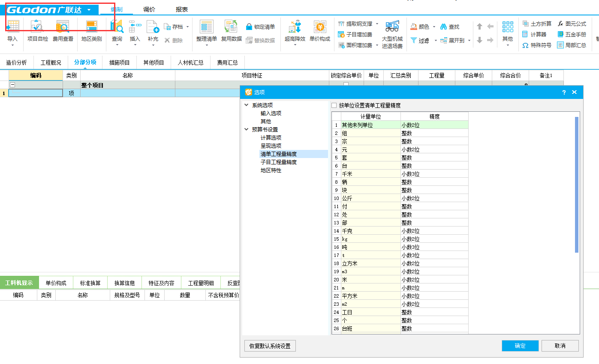Viewport: 599px width, 364px height.
Task: Click the 插入 insert icon
Action: point(135,27)
